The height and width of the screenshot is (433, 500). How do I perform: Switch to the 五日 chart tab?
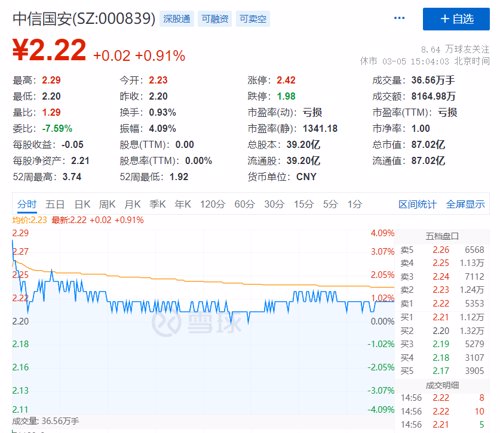tap(55, 204)
